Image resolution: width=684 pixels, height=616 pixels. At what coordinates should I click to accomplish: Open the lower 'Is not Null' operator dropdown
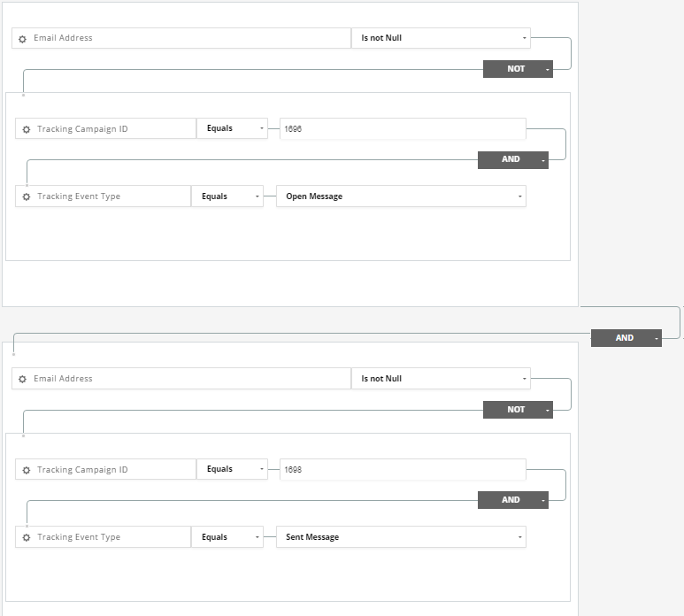pyautogui.click(x=441, y=379)
